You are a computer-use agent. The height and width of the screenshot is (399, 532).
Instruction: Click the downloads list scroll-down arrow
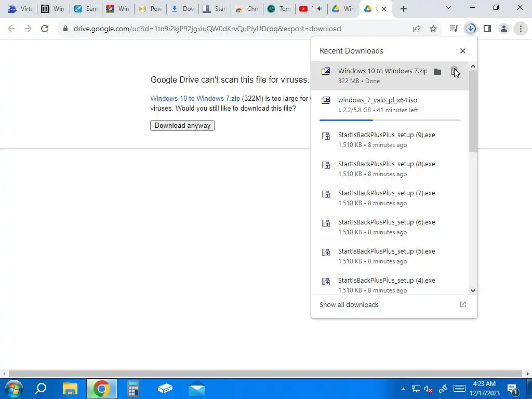[473, 291]
